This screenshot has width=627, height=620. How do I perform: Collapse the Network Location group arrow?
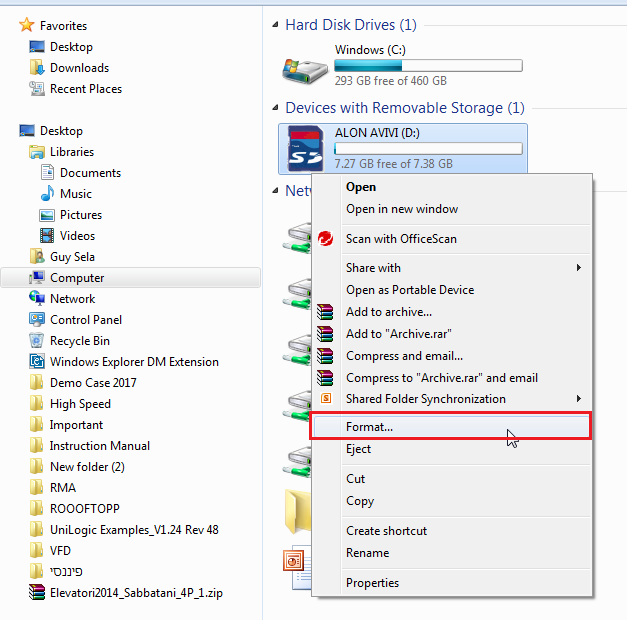[x=276, y=191]
